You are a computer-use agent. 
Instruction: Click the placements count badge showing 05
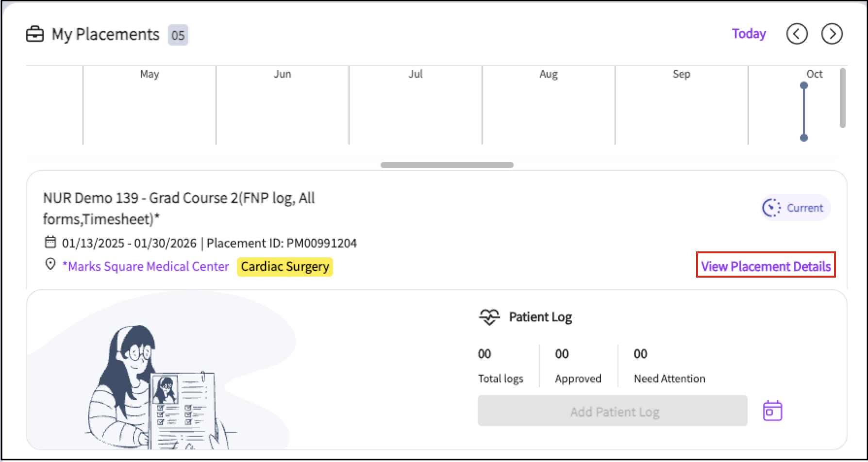(x=179, y=34)
